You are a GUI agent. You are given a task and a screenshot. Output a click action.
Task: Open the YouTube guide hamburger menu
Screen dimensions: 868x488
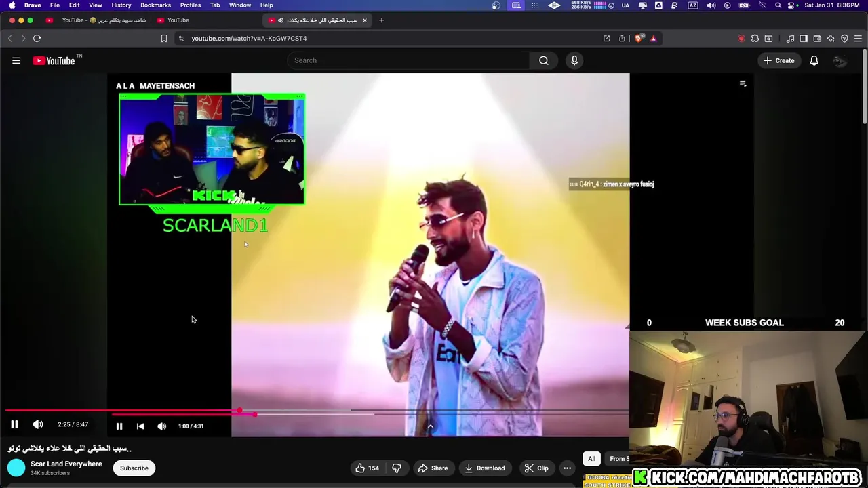click(16, 60)
